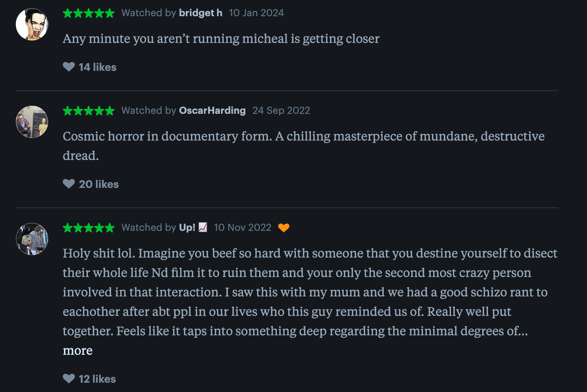Viewport: 587px width, 392px height.
Task: Click the five-star rating on OscarHarding's review
Action: (x=88, y=110)
